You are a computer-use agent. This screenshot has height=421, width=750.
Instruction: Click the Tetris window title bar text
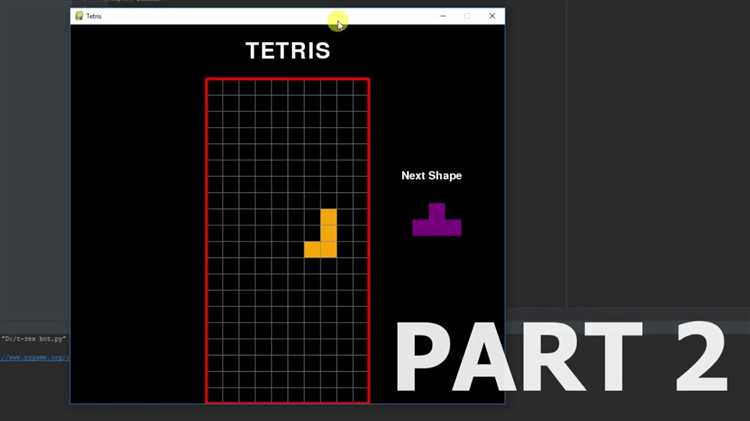click(94, 16)
